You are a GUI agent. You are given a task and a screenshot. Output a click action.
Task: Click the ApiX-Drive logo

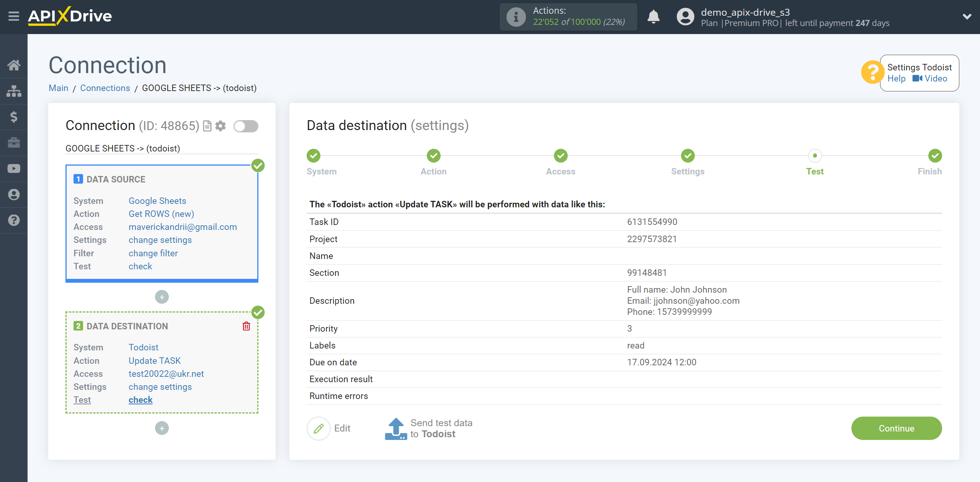[70, 16]
